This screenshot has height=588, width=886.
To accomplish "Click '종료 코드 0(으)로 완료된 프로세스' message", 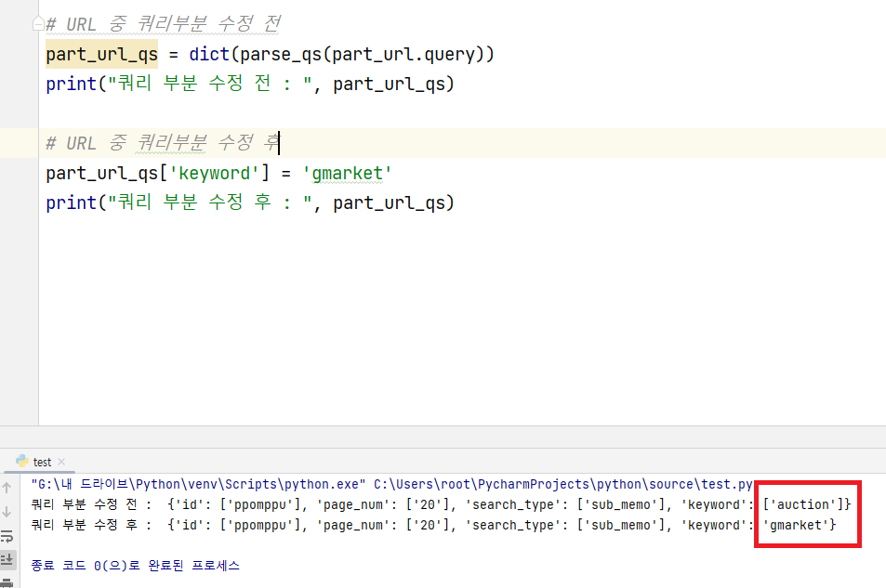I will click(x=135, y=566).
